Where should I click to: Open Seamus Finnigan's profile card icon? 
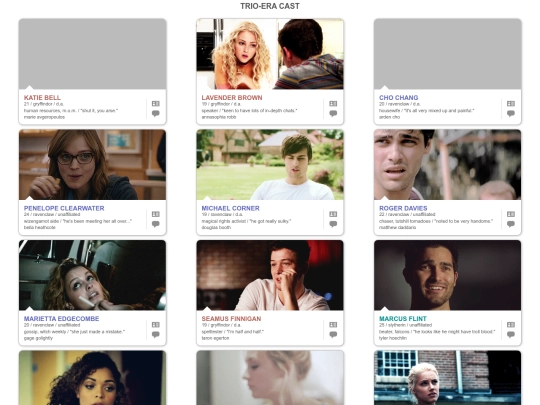coord(333,324)
